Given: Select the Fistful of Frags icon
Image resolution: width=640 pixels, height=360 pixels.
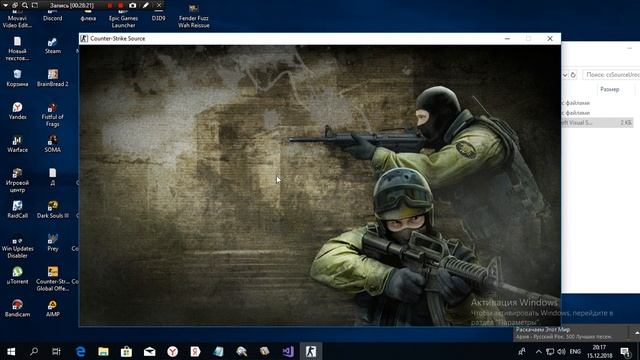Looking at the screenshot, I should [x=53, y=115].
